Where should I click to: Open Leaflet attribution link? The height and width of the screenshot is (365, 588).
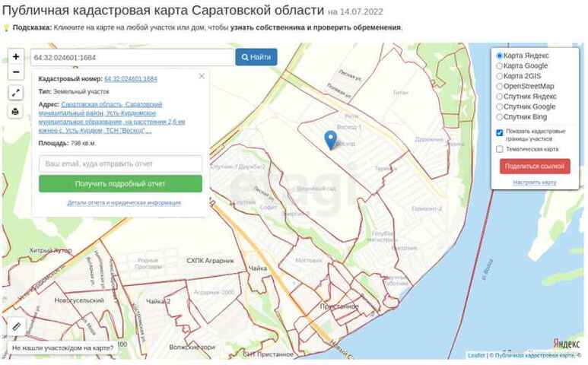tap(476, 355)
